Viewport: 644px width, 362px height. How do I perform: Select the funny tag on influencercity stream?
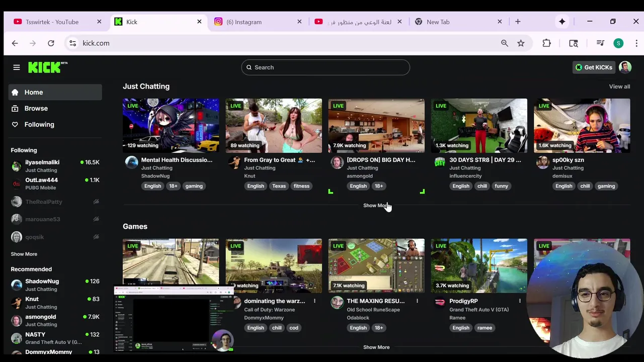502,186
